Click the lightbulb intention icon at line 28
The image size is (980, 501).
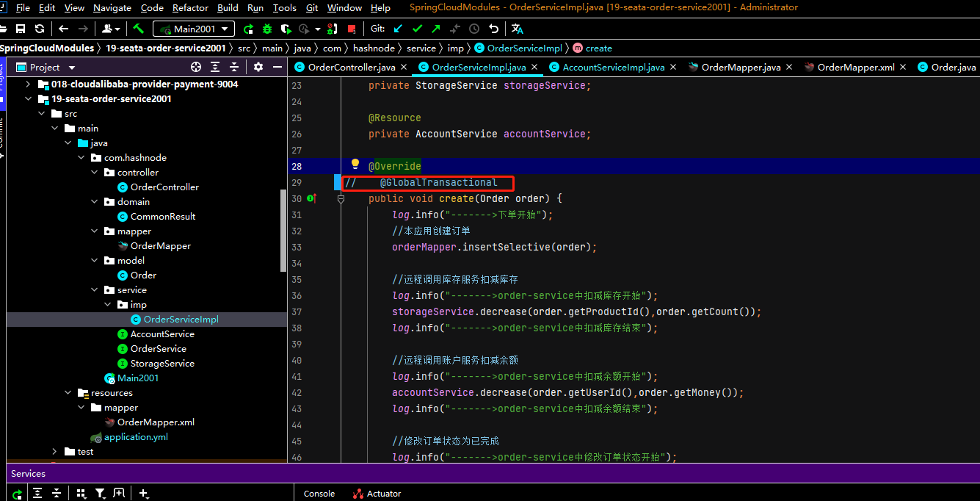click(355, 164)
